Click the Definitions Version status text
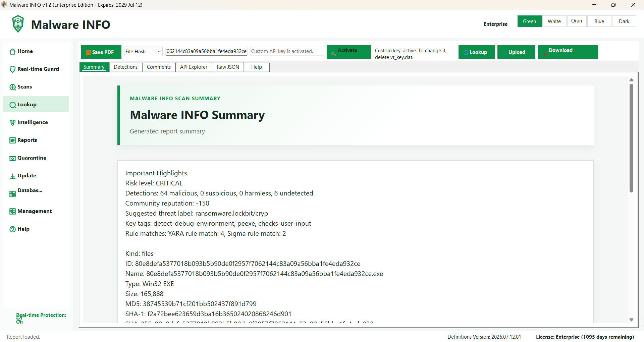This screenshot has height=342, width=644. click(x=484, y=337)
